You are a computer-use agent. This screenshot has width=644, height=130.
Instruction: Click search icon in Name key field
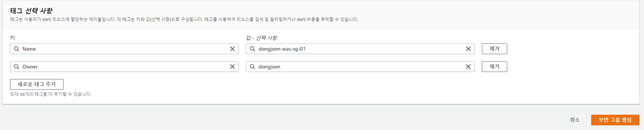pos(16,49)
